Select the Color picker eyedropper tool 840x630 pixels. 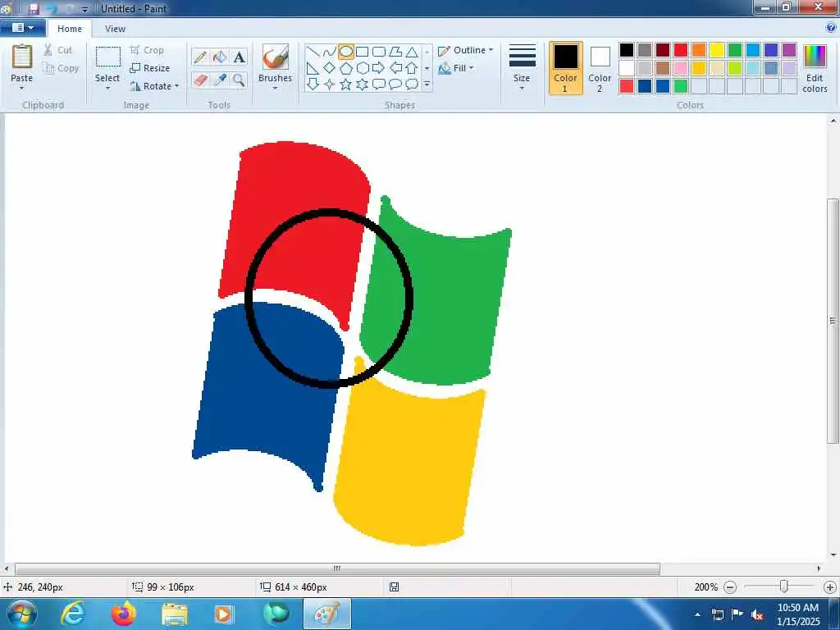220,80
